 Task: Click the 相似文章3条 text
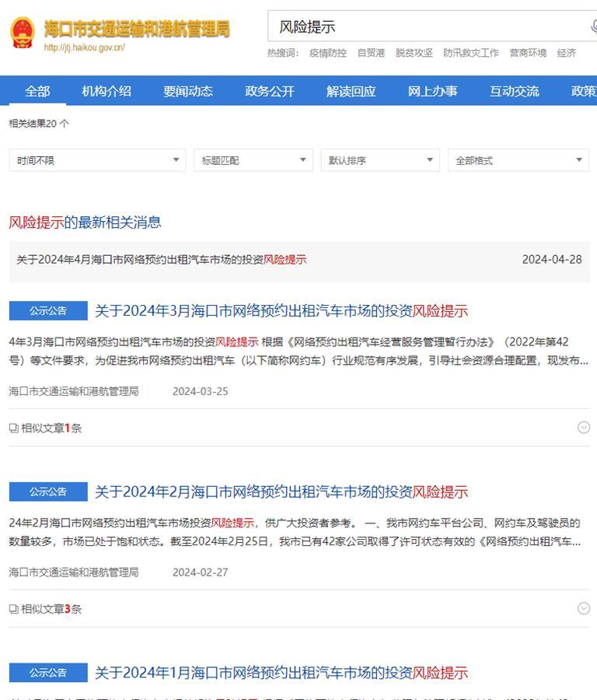pos(51,609)
